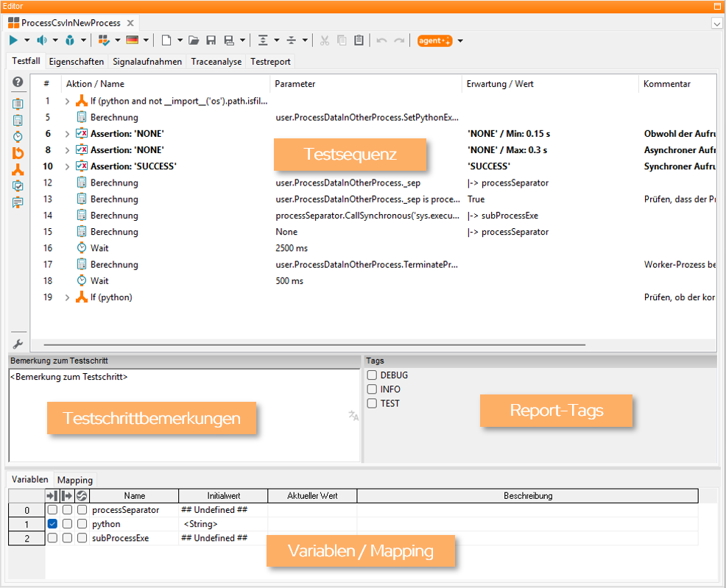
Task: Open editor tab list dropdown at top right
Action: pyautogui.click(x=716, y=23)
